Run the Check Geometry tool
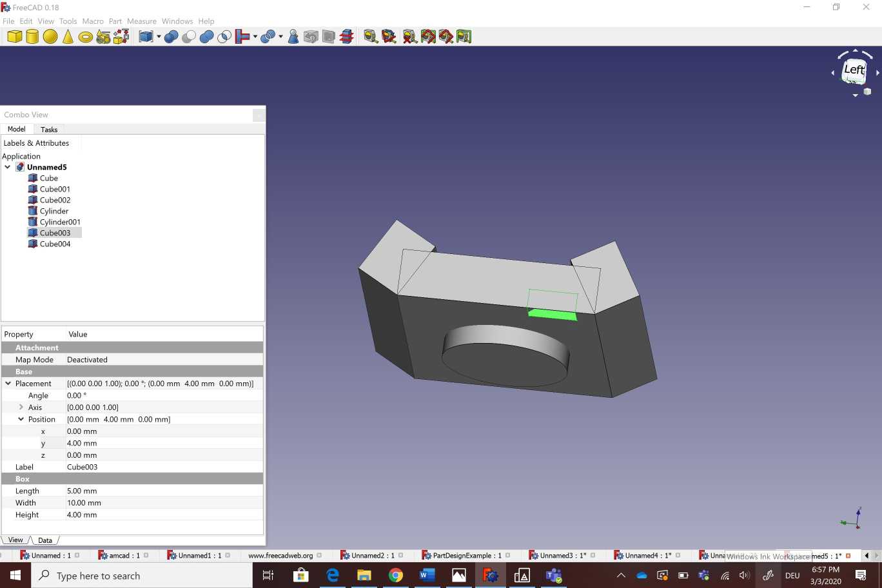 (x=293, y=37)
